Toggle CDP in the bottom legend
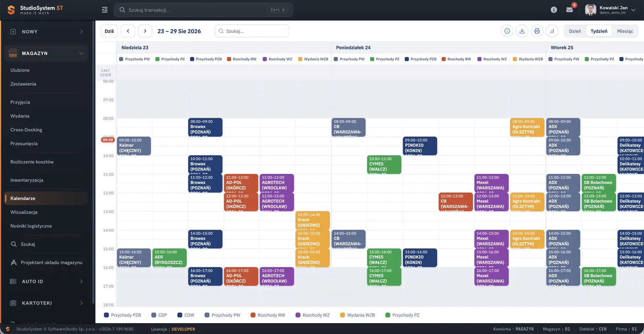Screen dimensions: 644x334 pyautogui.click(x=159, y=315)
